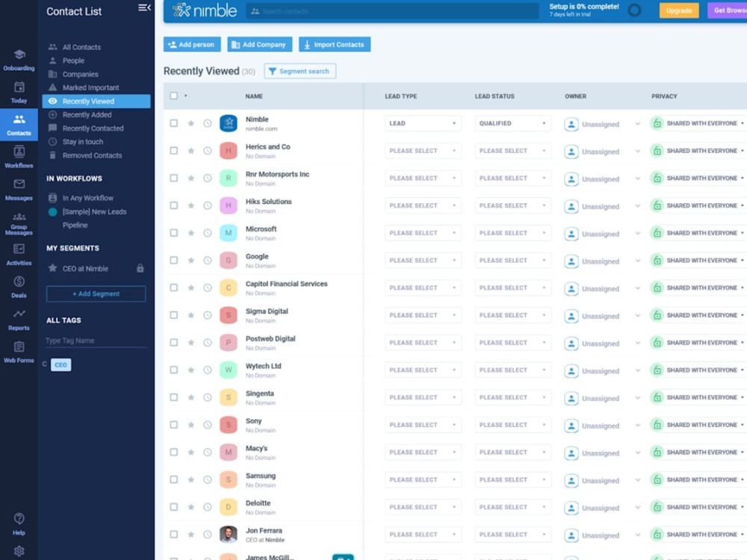Click the Nimble company avatar
Screen dimensions: 747x560
[x=228, y=123]
